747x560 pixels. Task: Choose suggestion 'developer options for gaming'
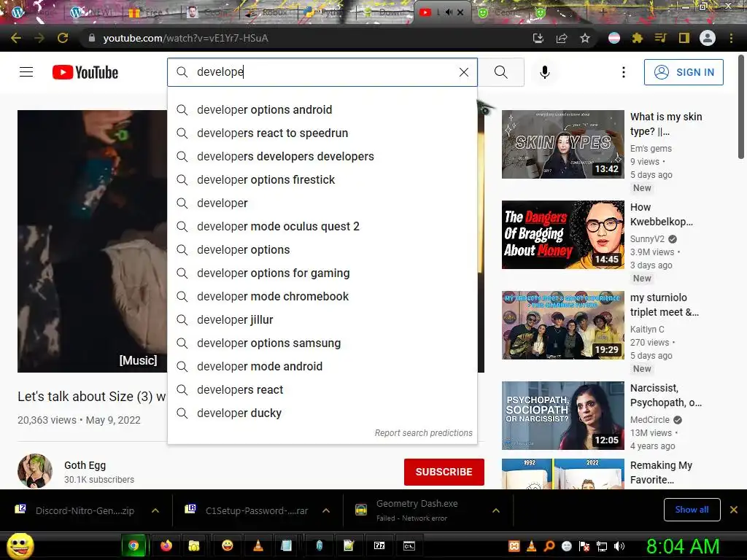(322, 273)
